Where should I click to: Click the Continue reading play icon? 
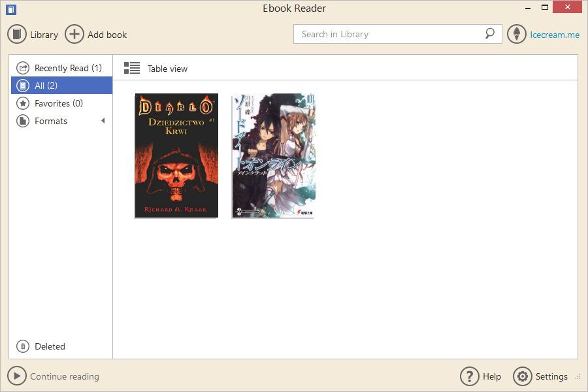tap(17, 376)
